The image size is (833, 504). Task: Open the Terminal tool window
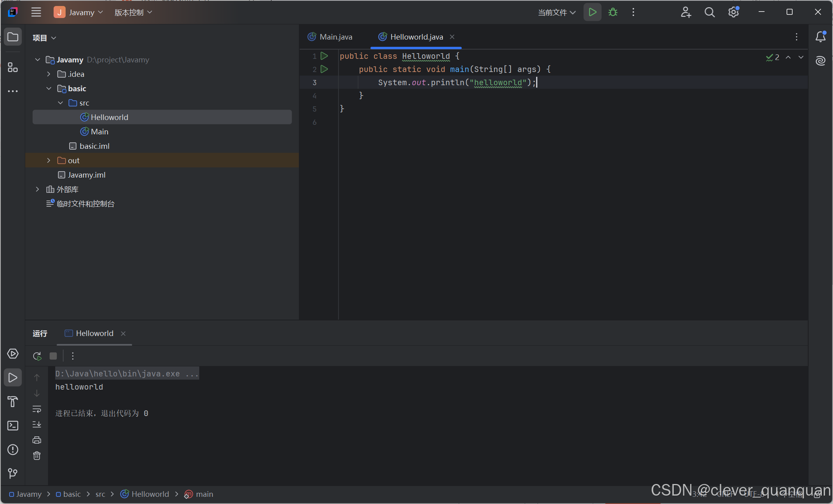tap(13, 426)
